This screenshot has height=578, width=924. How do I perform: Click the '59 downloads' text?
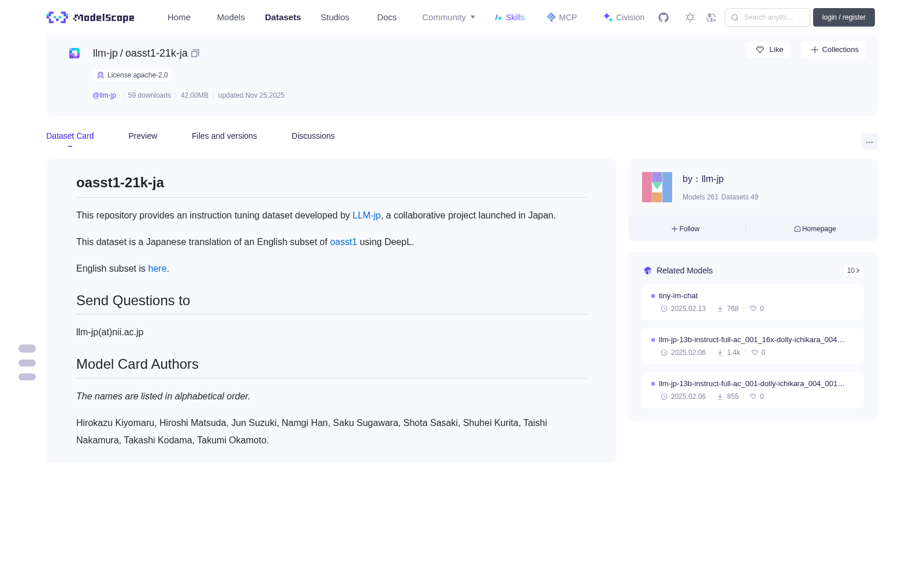pyautogui.click(x=150, y=95)
